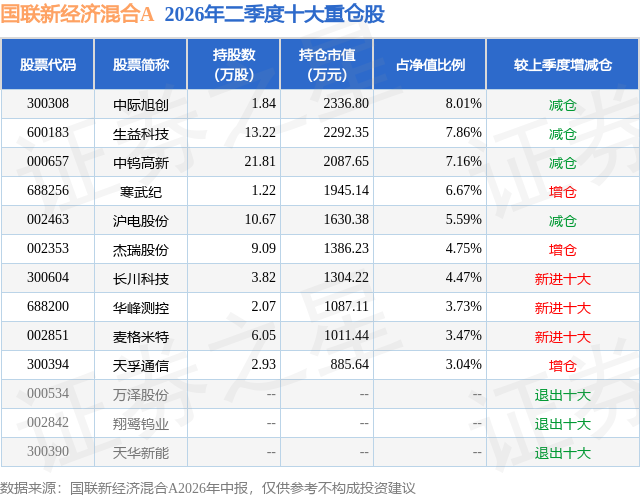The width and height of the screenshot is (640, 497).
Task: Click the 沪电股份 stock name
Action: pos(141,221)
